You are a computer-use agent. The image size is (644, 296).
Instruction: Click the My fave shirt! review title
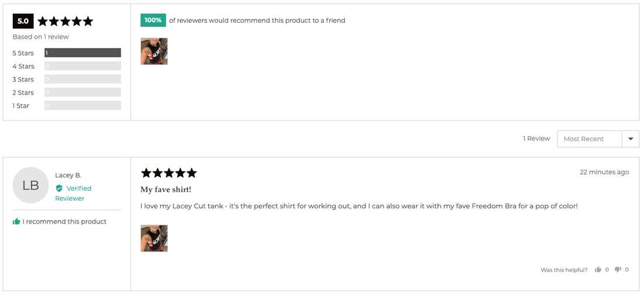166,190
